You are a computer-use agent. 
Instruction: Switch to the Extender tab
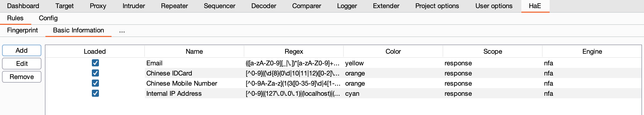pyautogui.click(x=386, y=6)
